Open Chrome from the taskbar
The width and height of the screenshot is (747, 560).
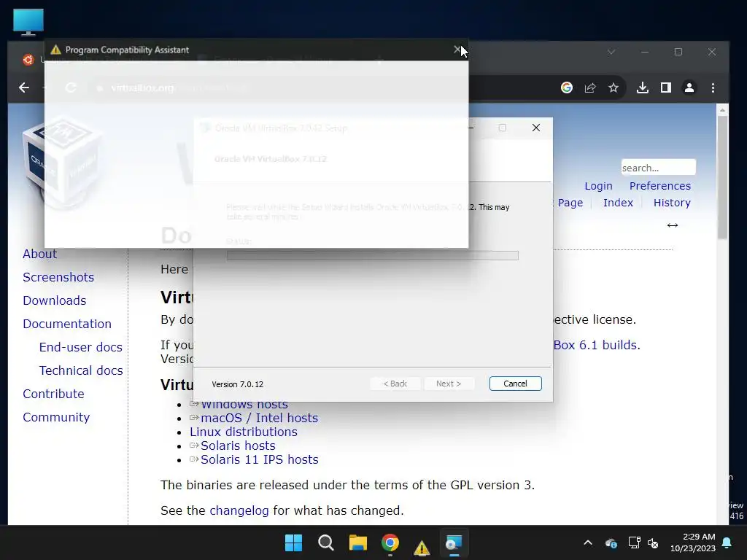[390, 542]
